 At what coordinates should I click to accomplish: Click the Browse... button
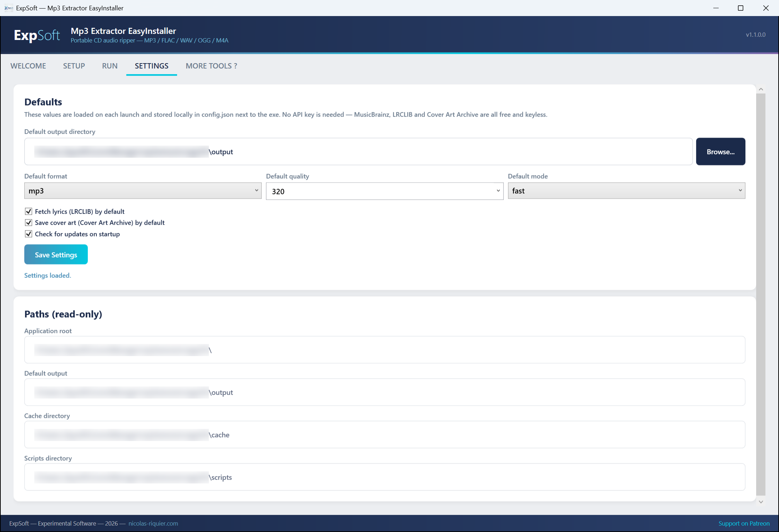(x=720, y=152)
